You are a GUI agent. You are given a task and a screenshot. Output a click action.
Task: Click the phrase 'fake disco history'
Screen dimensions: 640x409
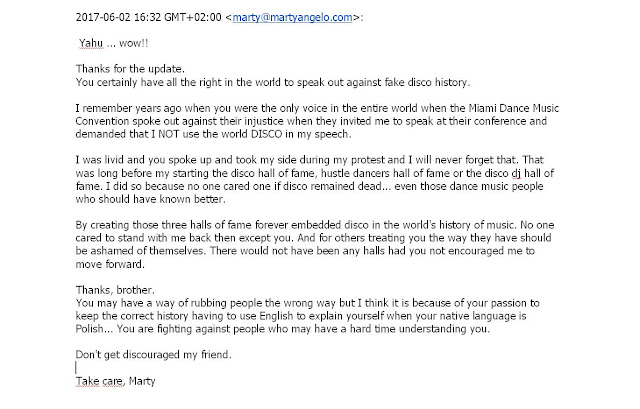click(427, 82)
